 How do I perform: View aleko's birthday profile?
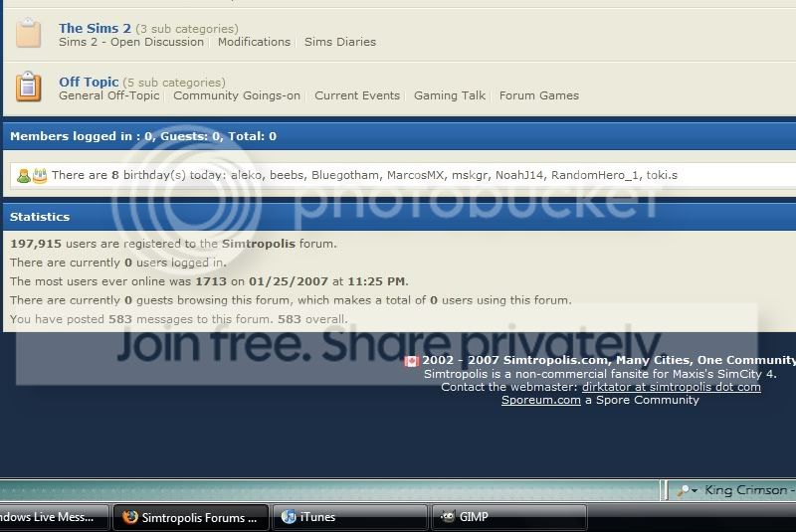pyautogui.click(x=246, y=175)
